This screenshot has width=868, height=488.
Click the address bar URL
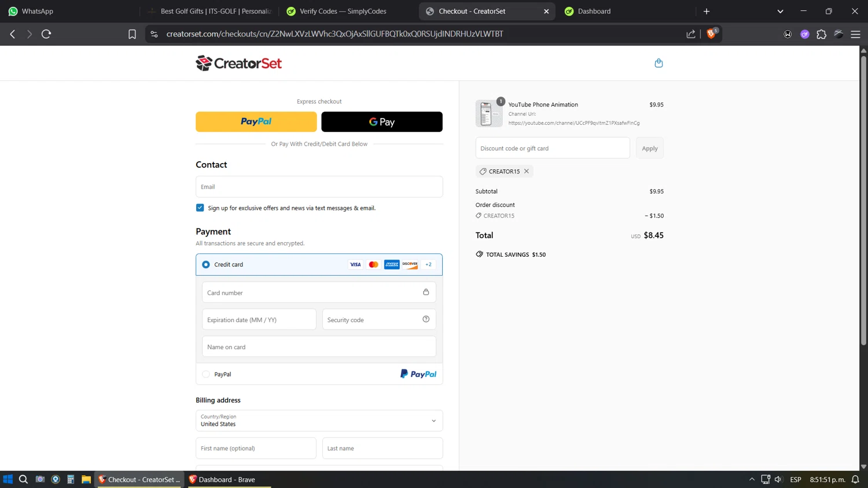(334, 34)
